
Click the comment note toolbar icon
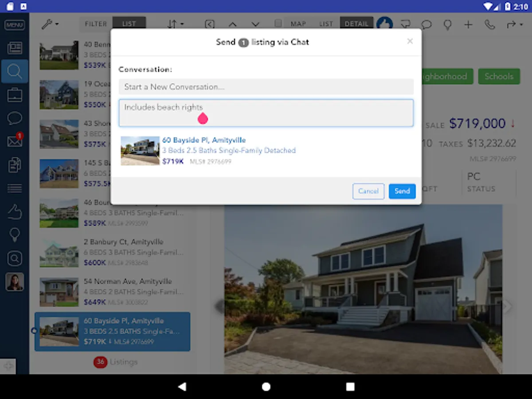click(405, 24)
